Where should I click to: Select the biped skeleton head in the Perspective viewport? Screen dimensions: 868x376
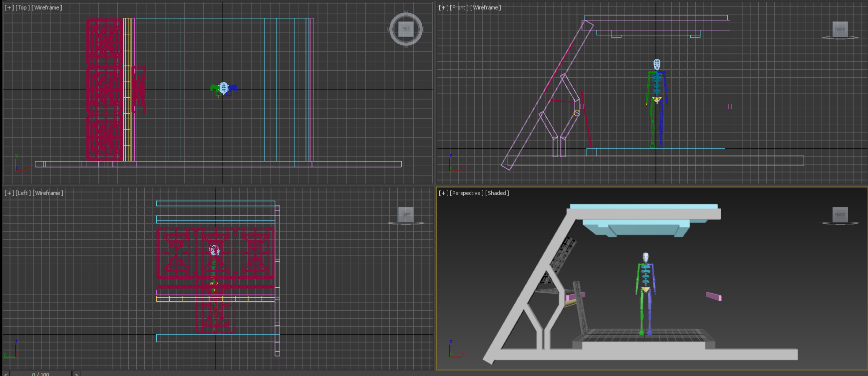point(645,257)
